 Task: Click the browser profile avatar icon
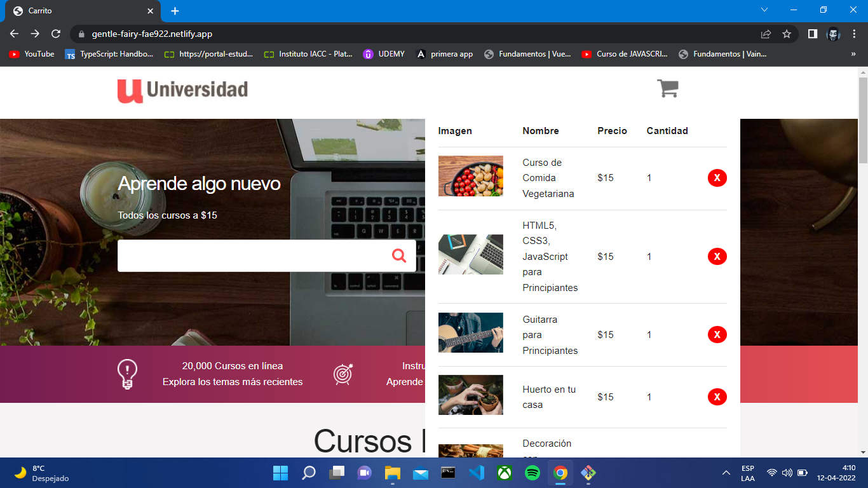click(833, 34)
